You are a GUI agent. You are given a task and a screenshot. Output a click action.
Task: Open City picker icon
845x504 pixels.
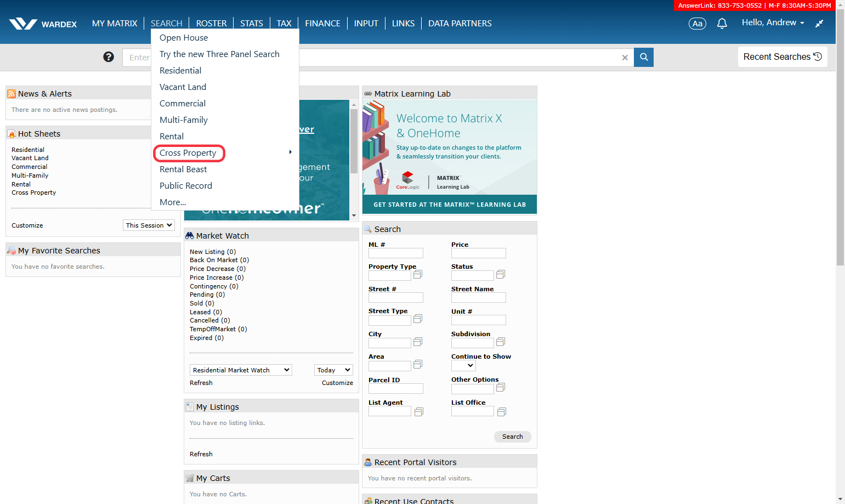point(418,342)
